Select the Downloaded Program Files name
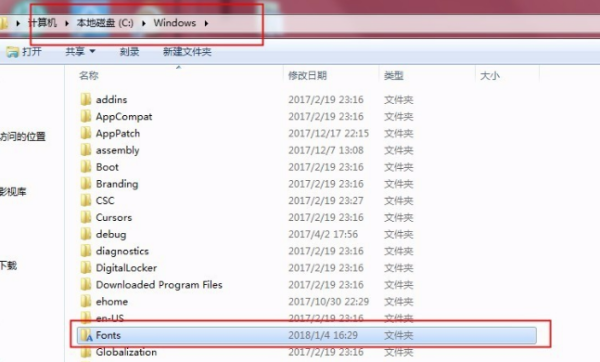 pos(159,285)
